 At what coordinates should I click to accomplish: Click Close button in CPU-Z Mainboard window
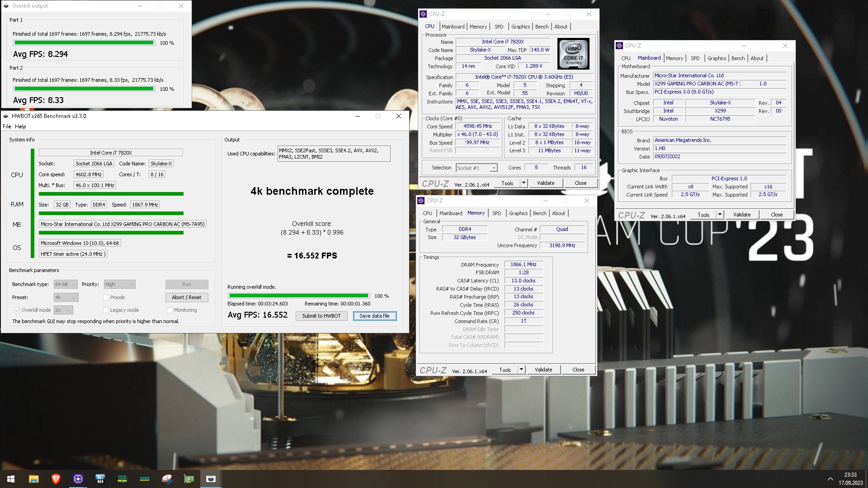[x=777, y=215]
